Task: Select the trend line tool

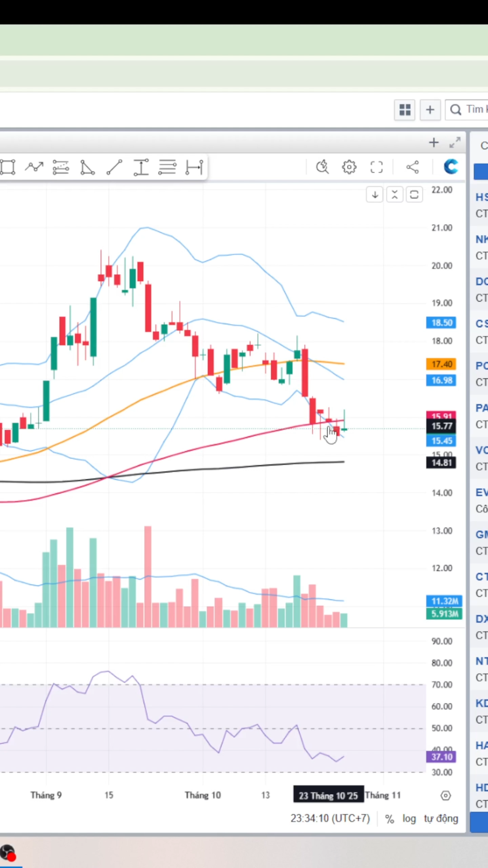Action: click(x=114, y=167)
